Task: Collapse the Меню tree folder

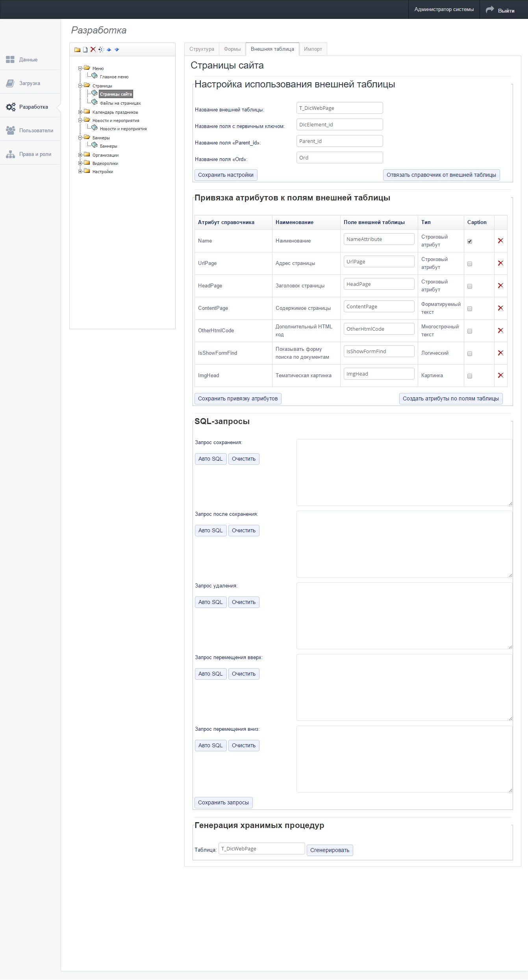Action: pyautogui.click(x=80, y=69)
